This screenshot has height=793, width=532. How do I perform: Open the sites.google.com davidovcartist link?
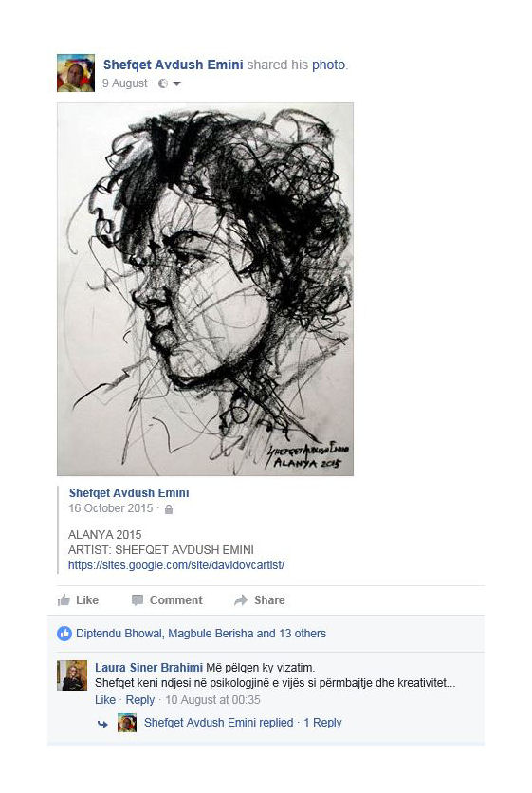(x=176, y=564)
